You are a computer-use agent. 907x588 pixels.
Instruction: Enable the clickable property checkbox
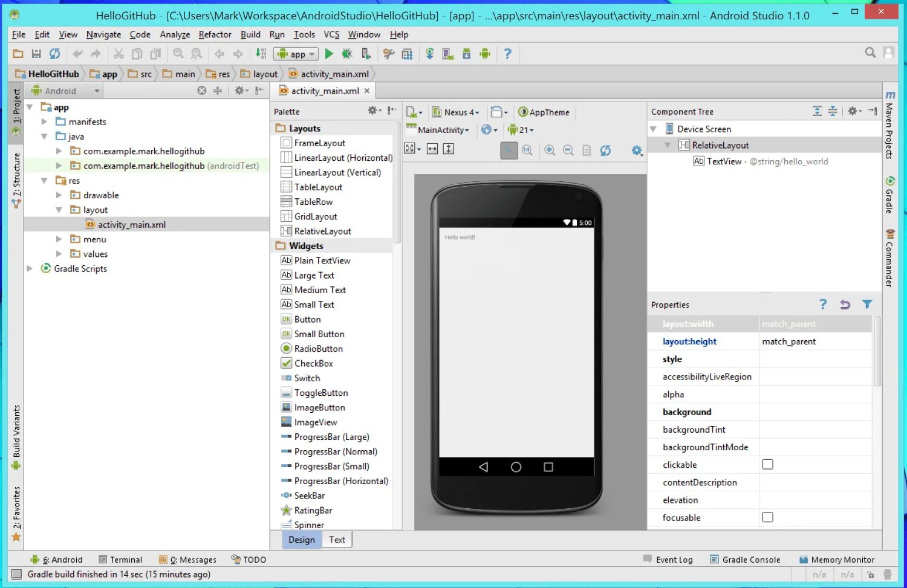coord(767,464)
